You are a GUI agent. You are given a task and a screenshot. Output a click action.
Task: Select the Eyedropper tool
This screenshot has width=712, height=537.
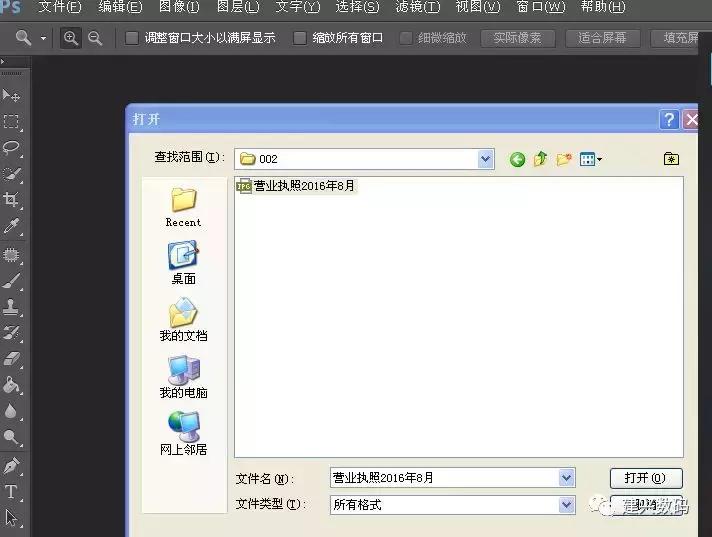tap(11, 226)
